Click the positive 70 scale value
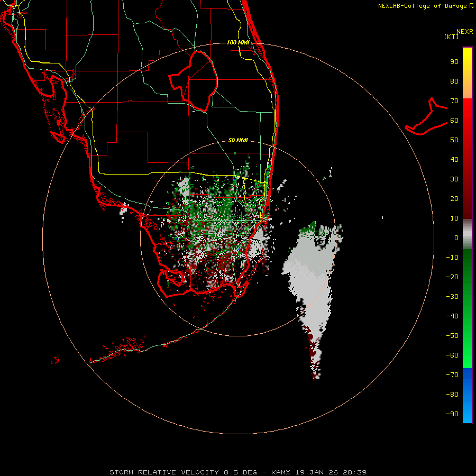The width and height of the screenshot is (476, 476). pyautogui.click(x=454, y=101)
